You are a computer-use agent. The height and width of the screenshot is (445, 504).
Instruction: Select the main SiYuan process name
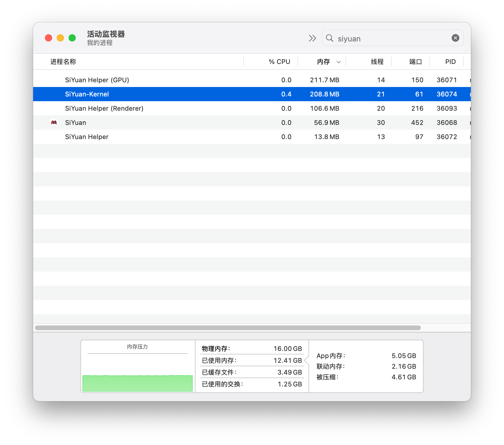click(75, 122)
